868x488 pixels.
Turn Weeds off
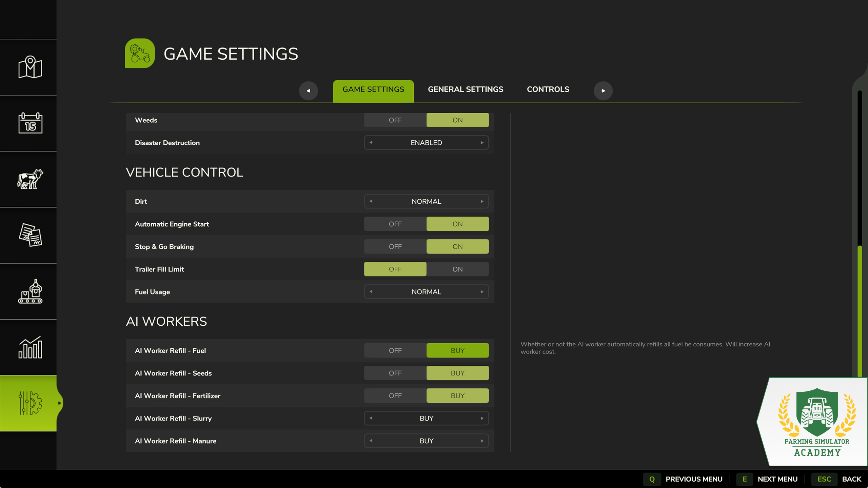pos(395,120)
